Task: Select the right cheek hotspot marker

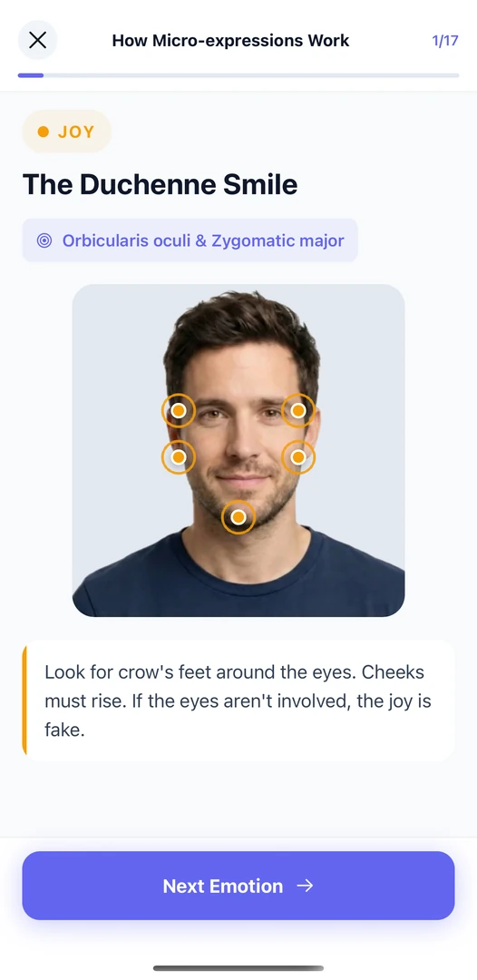Action: tap(298, 457)
